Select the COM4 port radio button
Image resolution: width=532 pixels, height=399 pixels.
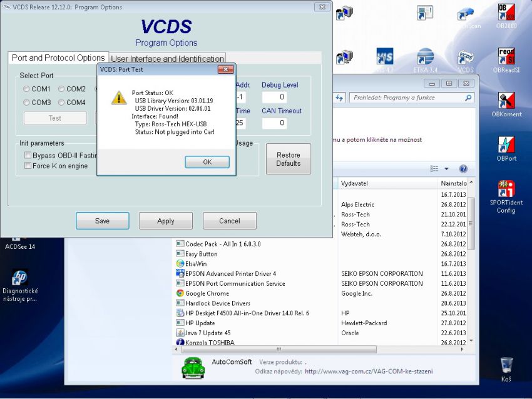[62, 103]
